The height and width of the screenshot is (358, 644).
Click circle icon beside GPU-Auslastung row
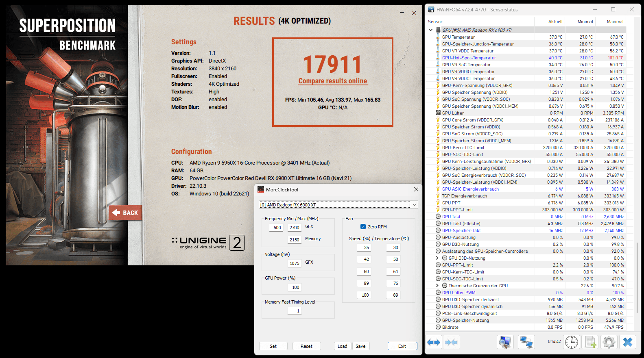tap(438, 237)
